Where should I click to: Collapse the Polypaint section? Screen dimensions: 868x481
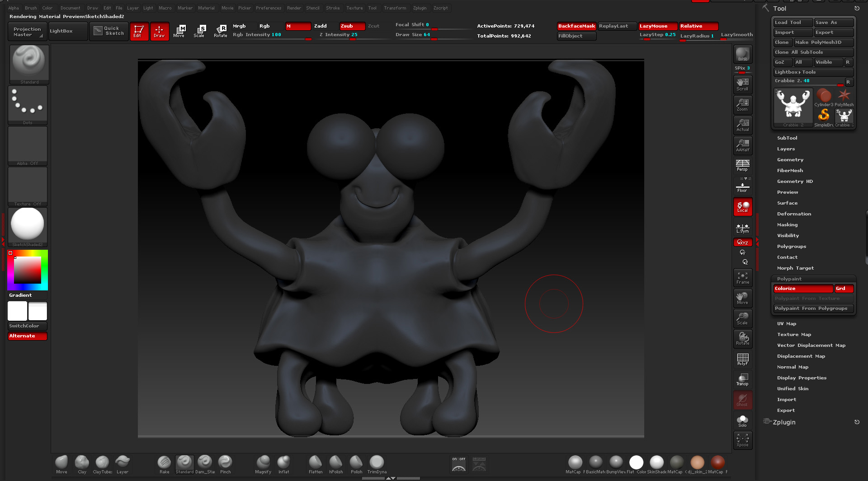click(789, 279)
